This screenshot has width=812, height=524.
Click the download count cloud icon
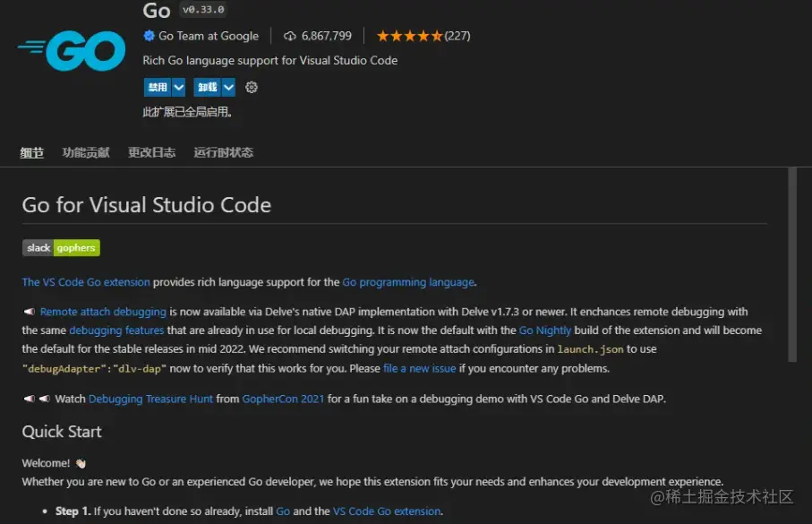(290, 36)
